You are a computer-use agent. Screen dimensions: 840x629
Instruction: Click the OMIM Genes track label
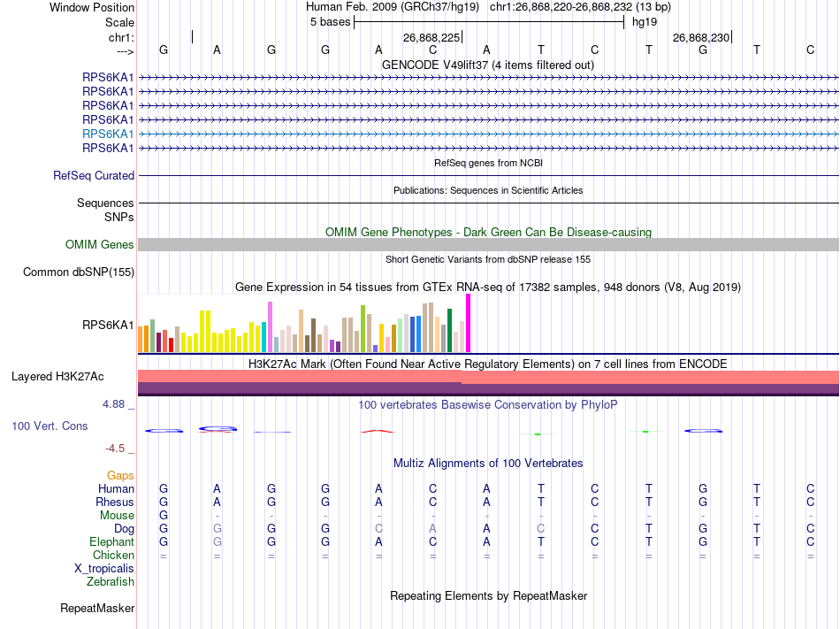point(100,245)
